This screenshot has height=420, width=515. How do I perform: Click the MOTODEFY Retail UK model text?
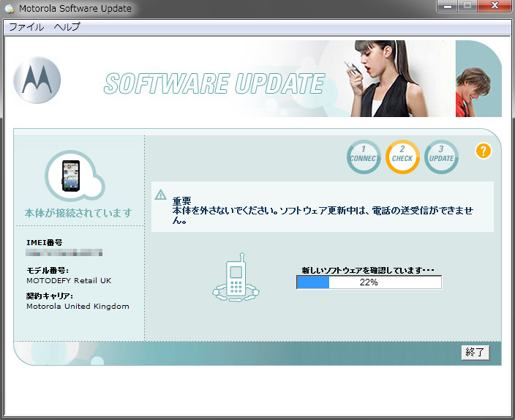(x=69, y=280)
